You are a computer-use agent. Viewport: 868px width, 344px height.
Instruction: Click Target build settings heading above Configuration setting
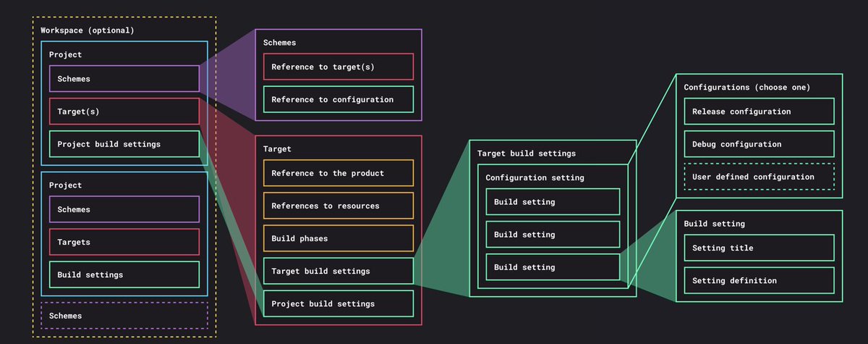click(527, 154)
